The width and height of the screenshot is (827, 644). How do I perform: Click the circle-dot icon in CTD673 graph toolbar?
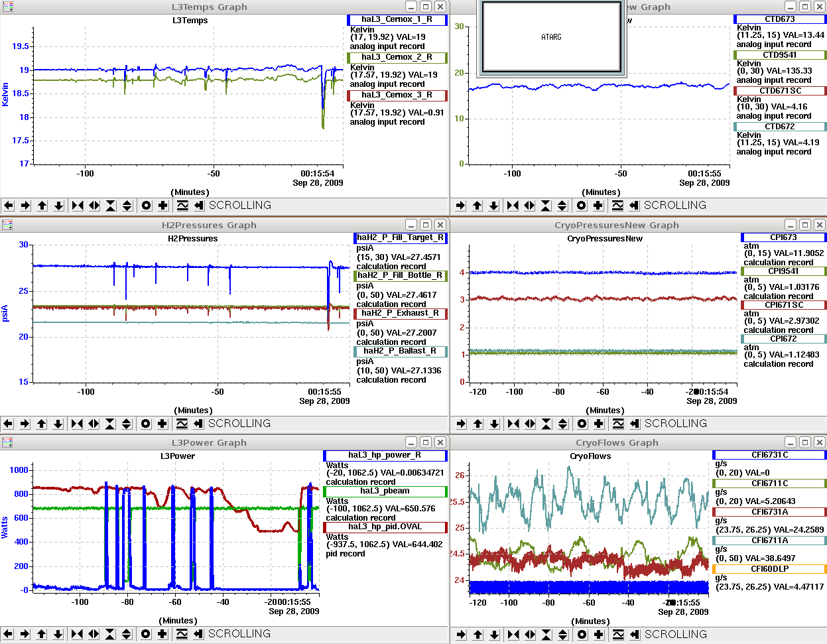[582, 206]
